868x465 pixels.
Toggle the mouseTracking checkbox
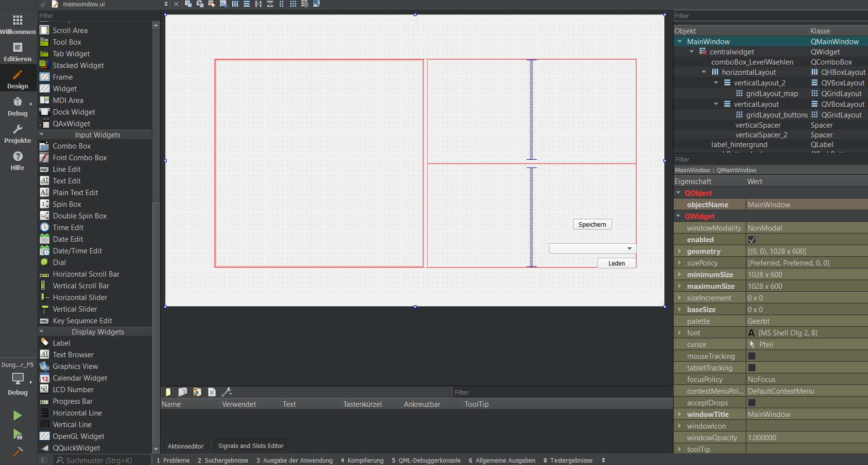752,356
